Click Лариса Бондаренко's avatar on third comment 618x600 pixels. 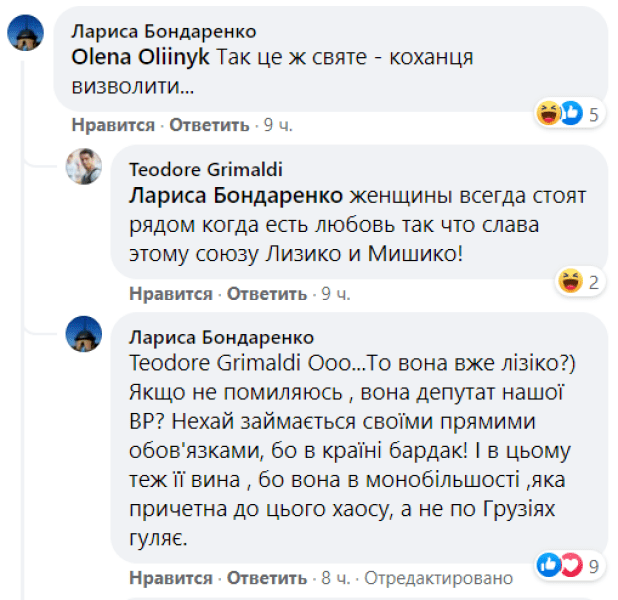pyautogui.click(x=83, y=334)
